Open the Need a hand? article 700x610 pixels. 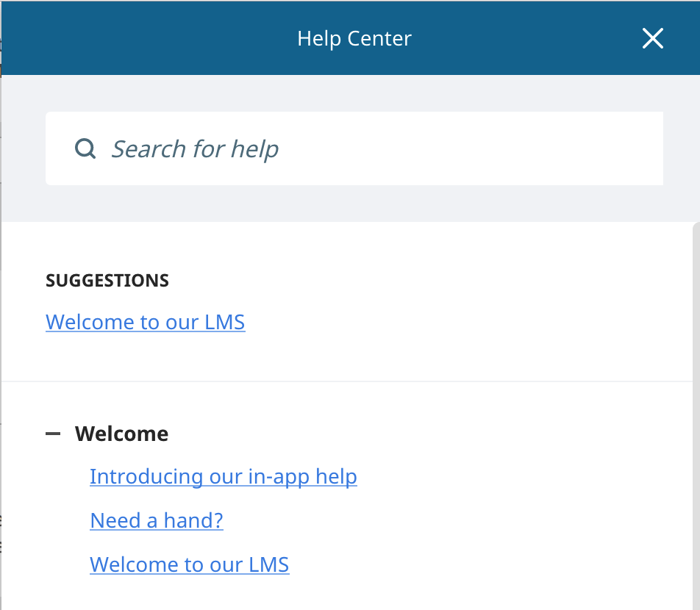pyautogui.click(x=156, y=520)
